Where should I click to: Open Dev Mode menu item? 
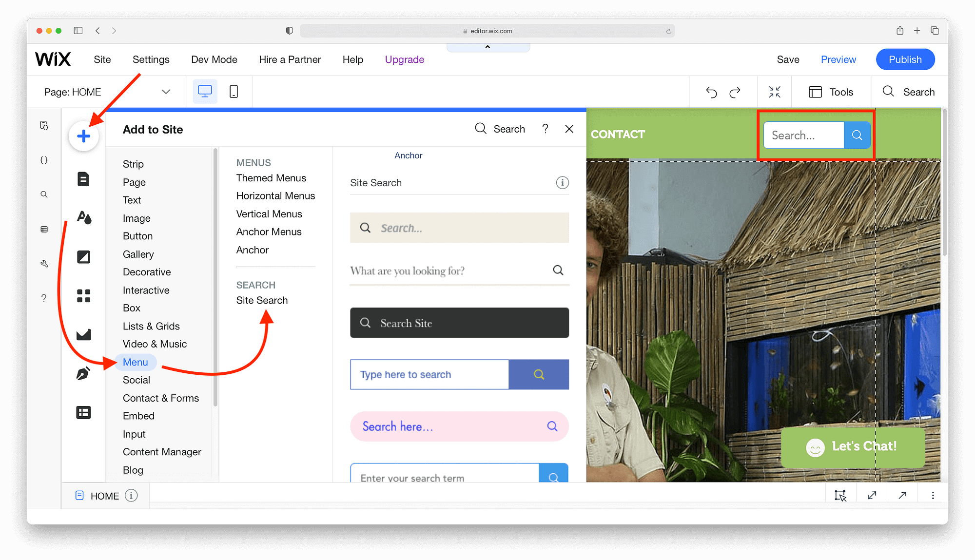click(x=214, y=59)
